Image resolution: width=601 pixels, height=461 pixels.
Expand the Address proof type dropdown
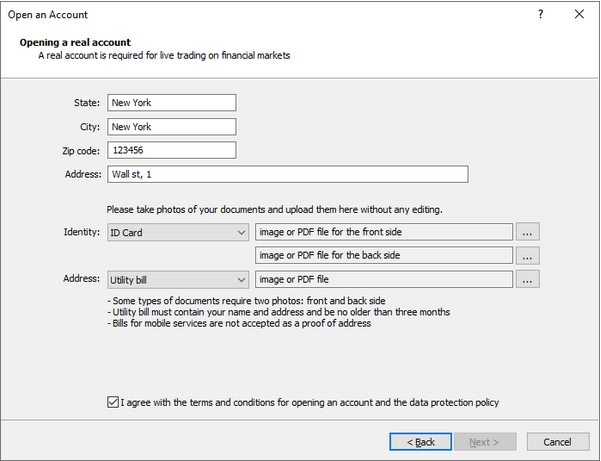177,280
